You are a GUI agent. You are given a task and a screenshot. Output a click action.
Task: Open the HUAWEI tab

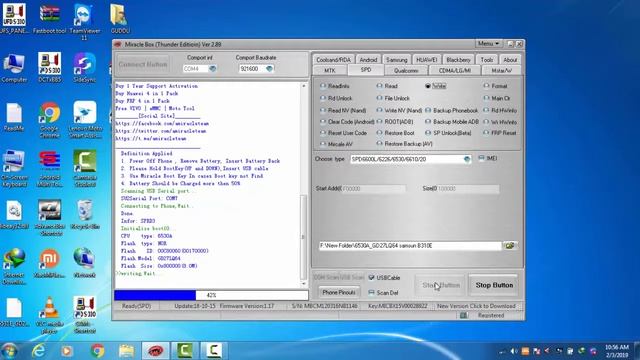pyautogui.click(x=426, y=60)
